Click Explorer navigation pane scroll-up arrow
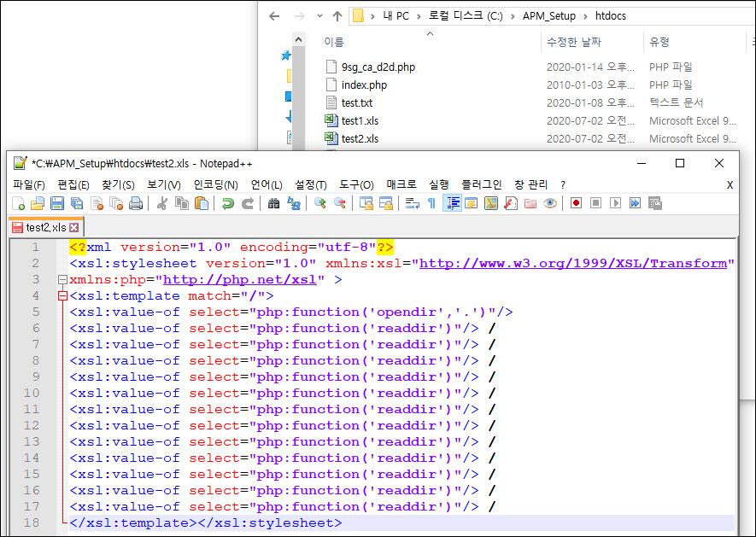Viewport: 756px width, 537px height. [x=298, y=39]
